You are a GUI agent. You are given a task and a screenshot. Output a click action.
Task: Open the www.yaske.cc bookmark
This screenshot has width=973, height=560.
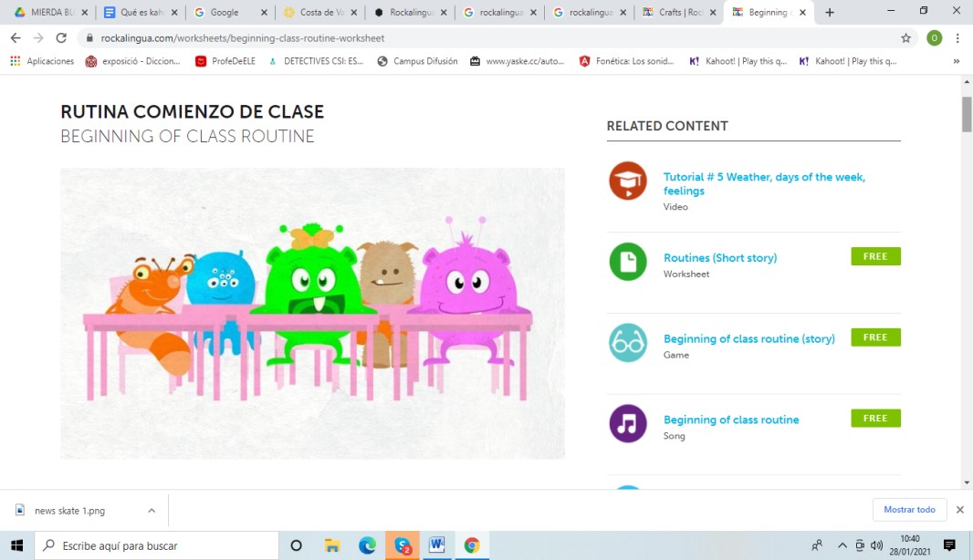coord(517,61)
